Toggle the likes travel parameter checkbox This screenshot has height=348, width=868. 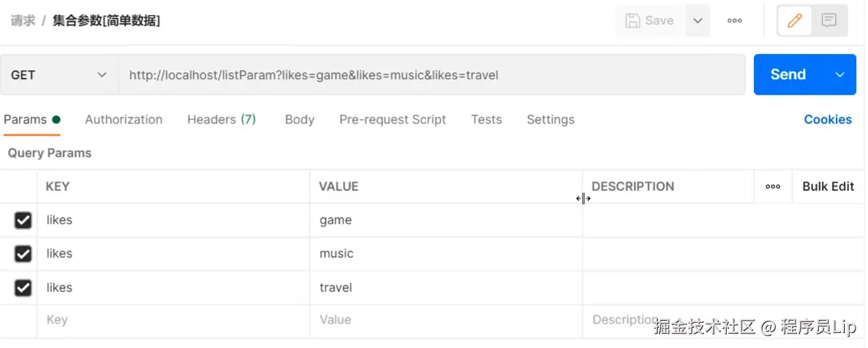point(23,288)
